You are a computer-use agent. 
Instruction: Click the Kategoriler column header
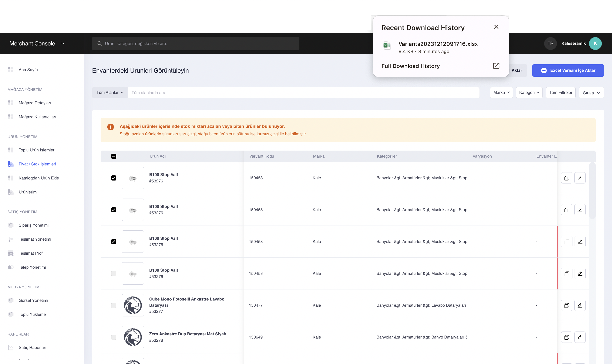[387, 156]
